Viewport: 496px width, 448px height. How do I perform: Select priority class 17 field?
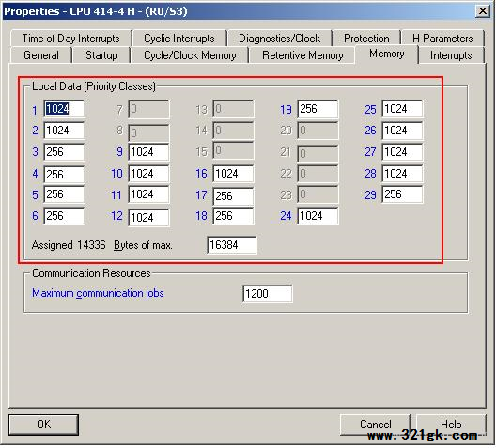[x=233, y=196]
